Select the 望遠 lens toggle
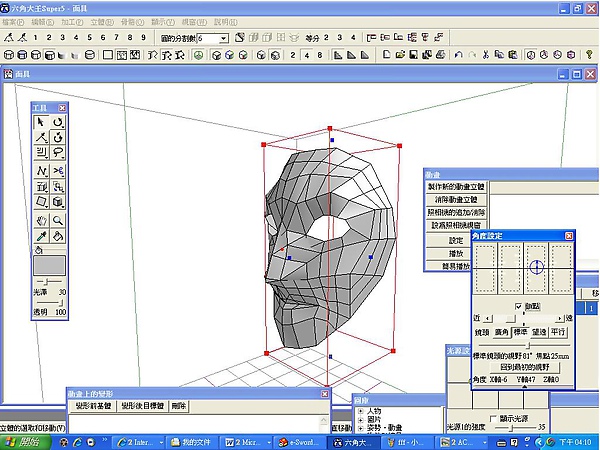Screen dimensions: 600x450 coord(539,332)
